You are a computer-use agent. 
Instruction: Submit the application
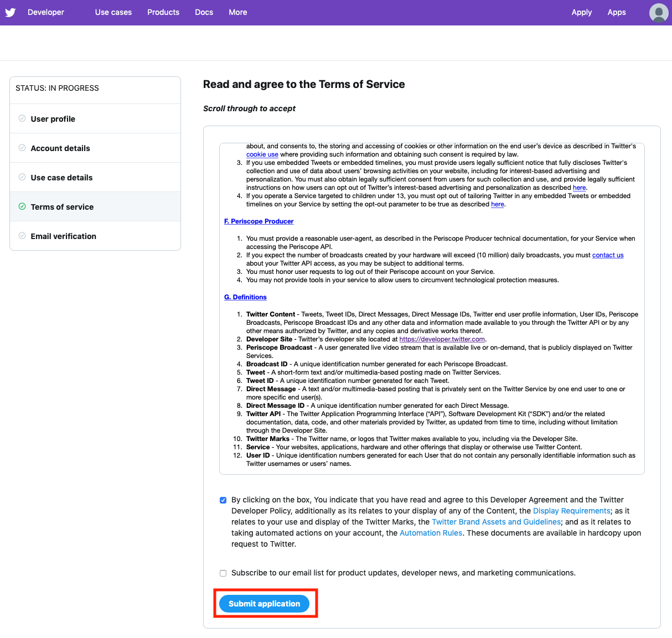(265, 604)
